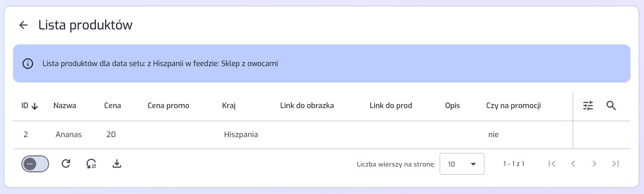This screenshot has width=644, height=194.
Task: Open the column filter settings icon
Action: (588, 106)
